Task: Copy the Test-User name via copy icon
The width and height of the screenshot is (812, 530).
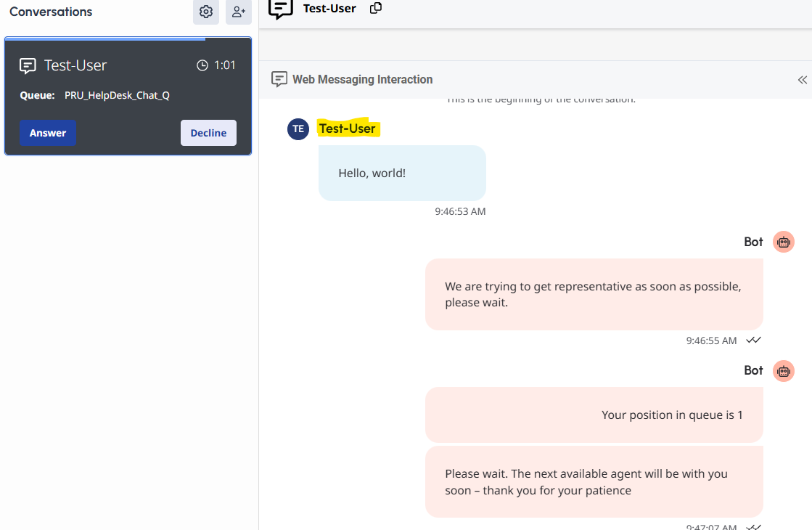Action: (x=375, y=8)
